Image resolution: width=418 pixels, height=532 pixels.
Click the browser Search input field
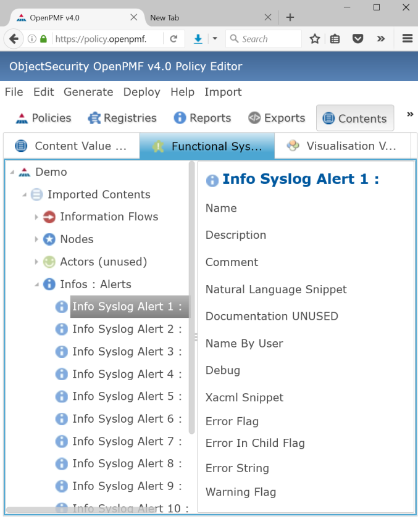pos(264,39)
